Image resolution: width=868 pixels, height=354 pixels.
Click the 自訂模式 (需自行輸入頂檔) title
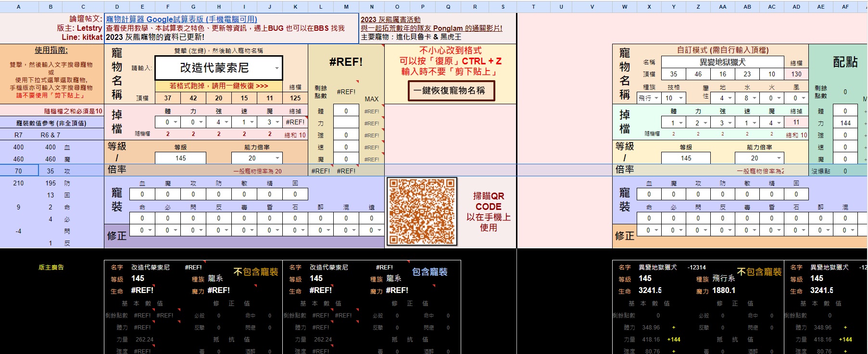click(723, 50)
